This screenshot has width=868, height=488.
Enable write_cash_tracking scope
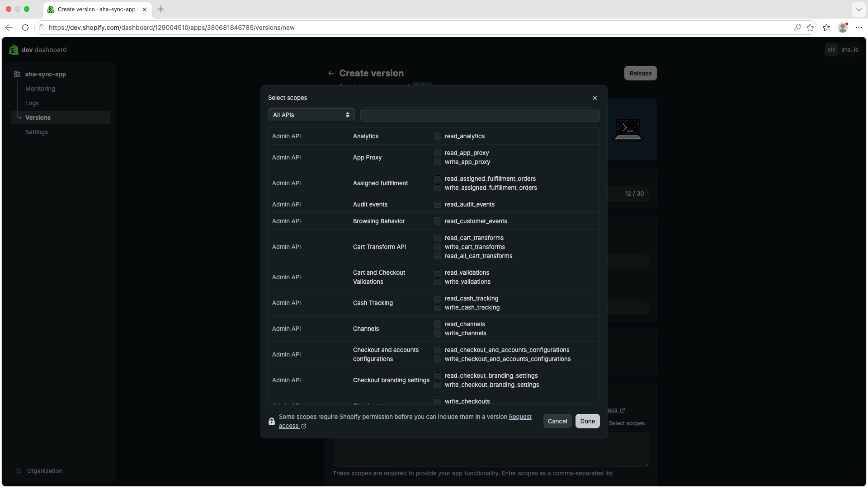click(438, 307)
